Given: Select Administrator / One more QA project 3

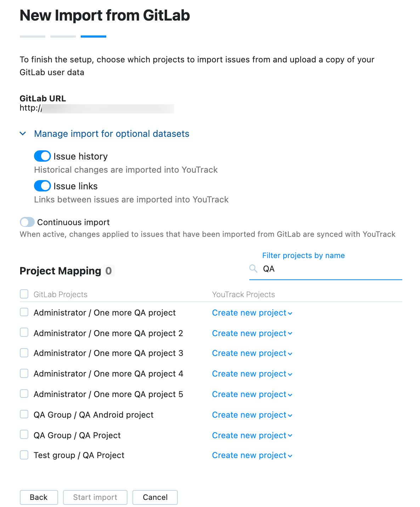Looking at the screenshot, I should coord(24,352).
